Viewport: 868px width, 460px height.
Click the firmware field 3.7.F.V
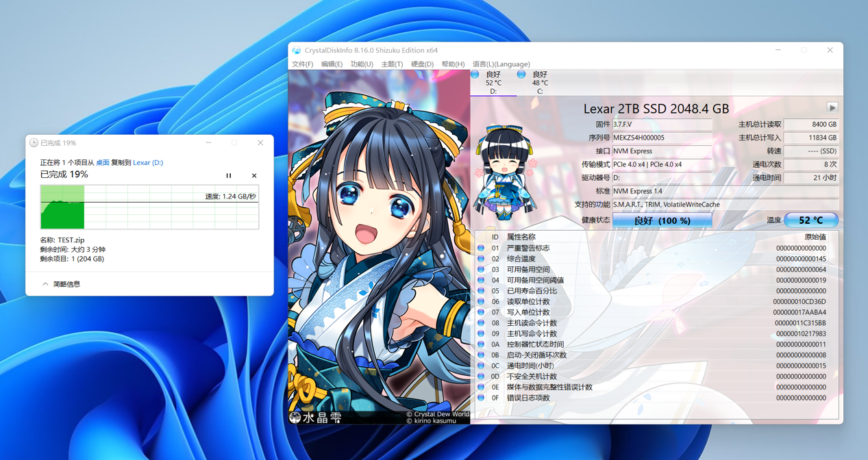(662, 125)
